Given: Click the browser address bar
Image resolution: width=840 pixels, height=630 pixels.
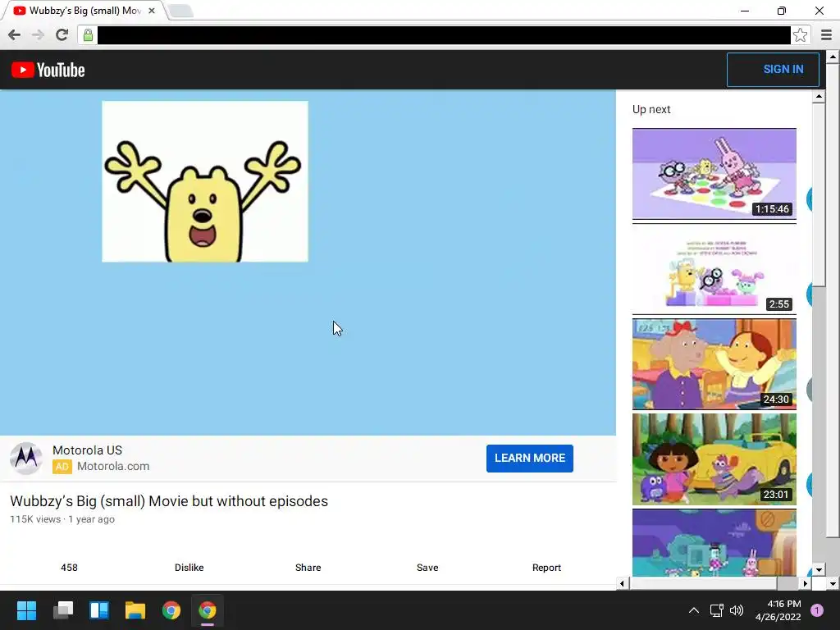Looking at the screenshot, I should point(444,35).
